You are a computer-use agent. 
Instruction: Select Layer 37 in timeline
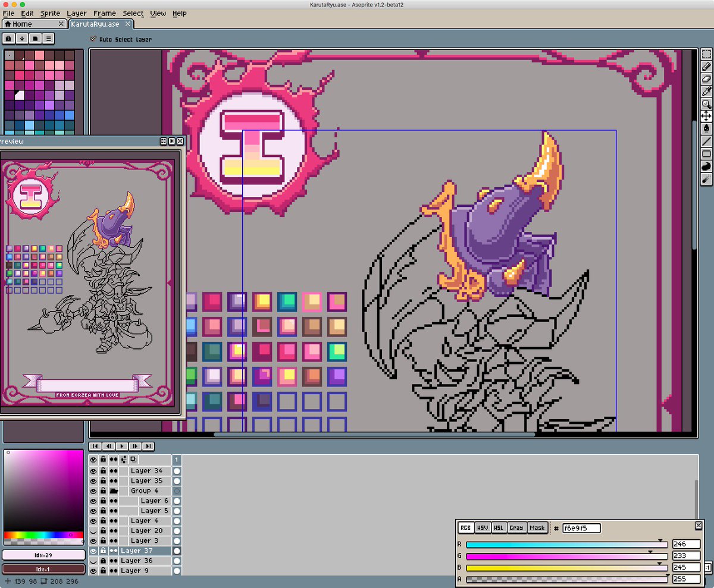click(x=146, y=551)
